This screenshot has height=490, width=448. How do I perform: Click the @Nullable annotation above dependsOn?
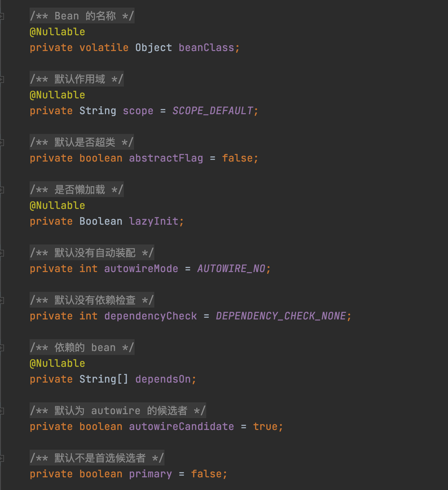click(57, 363)
